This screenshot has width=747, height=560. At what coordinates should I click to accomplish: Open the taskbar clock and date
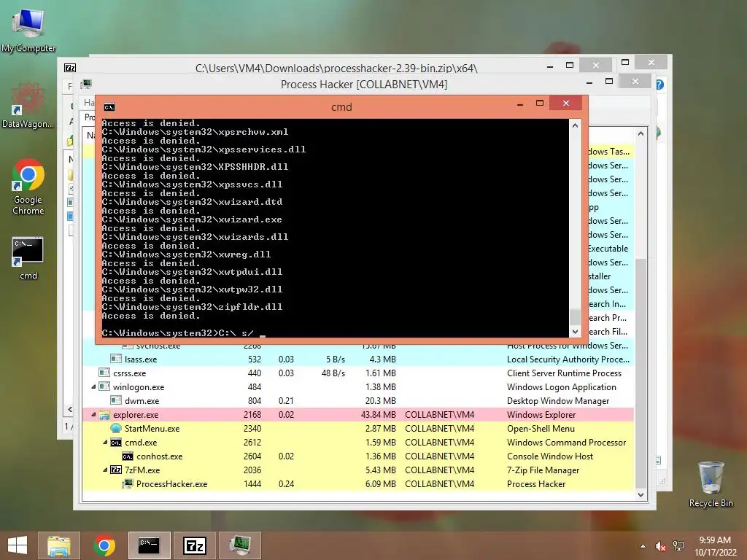coord(715,546)
